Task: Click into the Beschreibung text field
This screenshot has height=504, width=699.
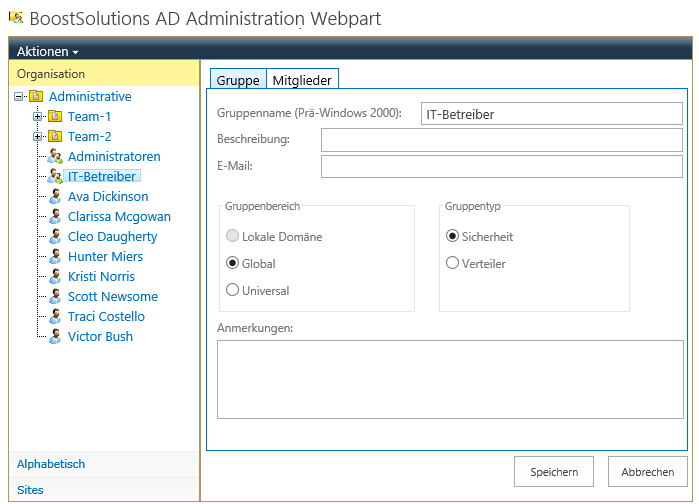Action: [502, 140]
